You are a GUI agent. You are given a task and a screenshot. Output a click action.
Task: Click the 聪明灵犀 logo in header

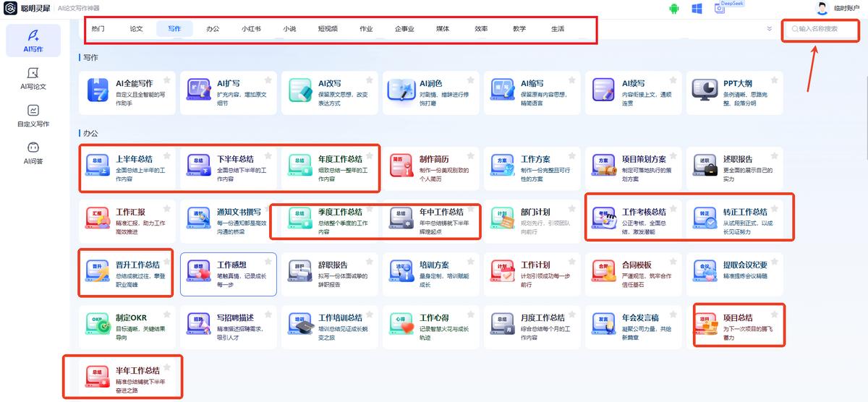(27, 9)
